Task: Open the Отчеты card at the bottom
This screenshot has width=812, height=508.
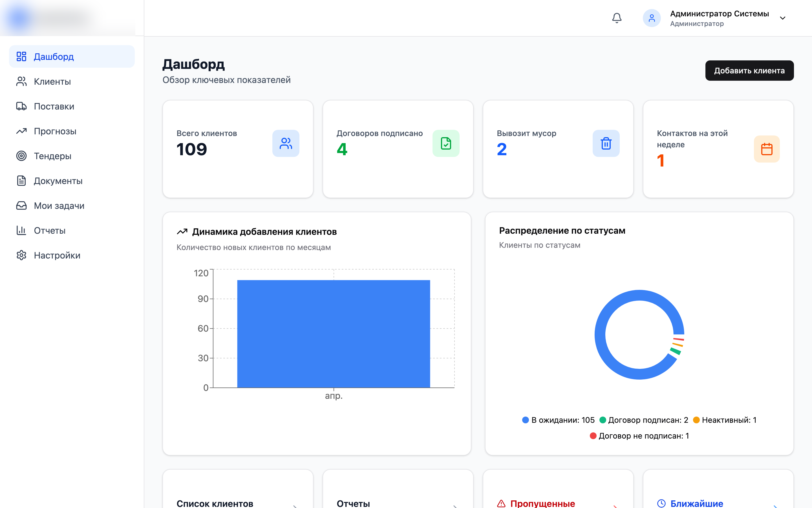Action: click(398, 489)
